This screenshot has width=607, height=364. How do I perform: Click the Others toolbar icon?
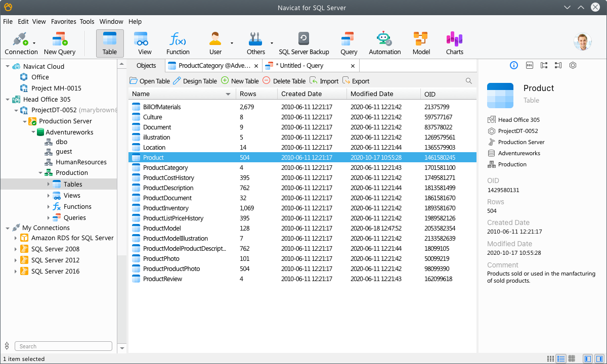[x=255, y=39]
